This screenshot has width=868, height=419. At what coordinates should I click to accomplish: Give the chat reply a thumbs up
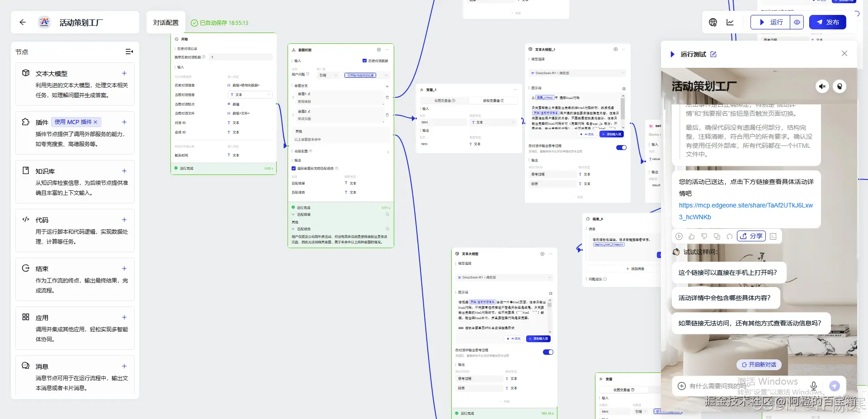click(692, 236)
